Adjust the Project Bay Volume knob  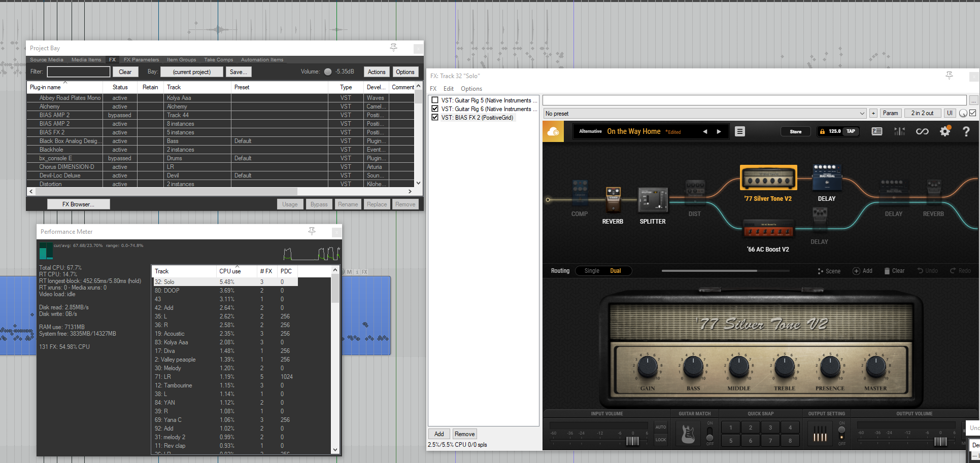tap(328, 72)
